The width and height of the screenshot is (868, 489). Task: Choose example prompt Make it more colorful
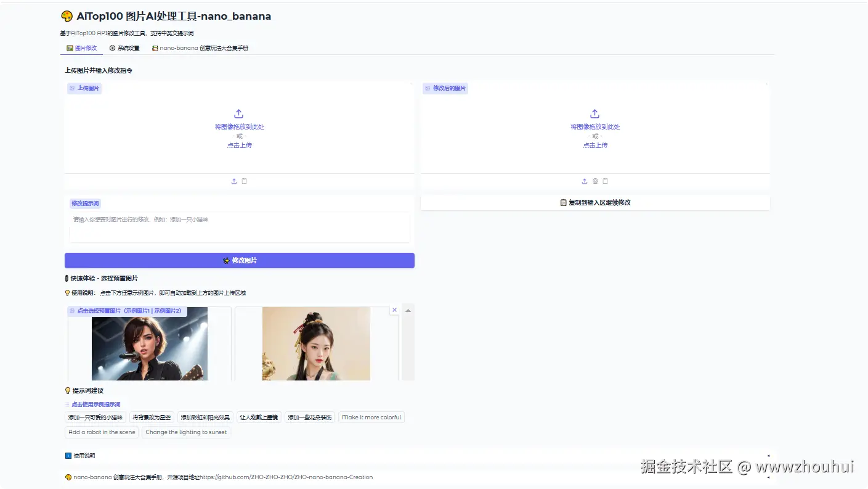point(371,417)
